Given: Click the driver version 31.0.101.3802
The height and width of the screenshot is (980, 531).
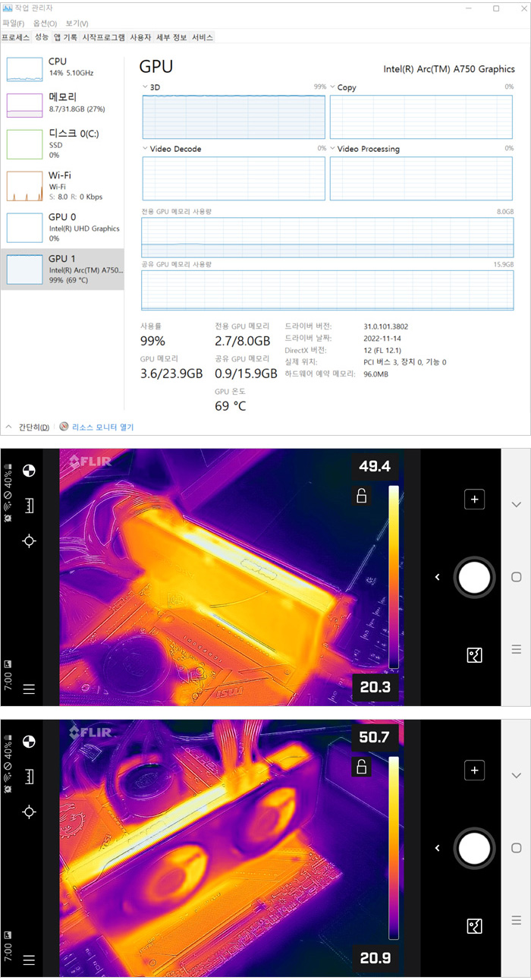Looking at the screenshot, I should point(386,326).
